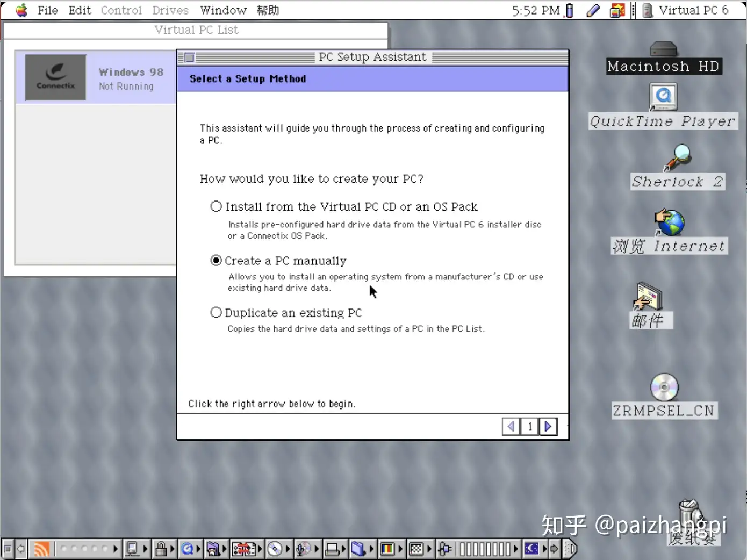This screenshot has width=747, height=560.
Task: Click the pencil input menu icon
Action: tap(593, 10)
